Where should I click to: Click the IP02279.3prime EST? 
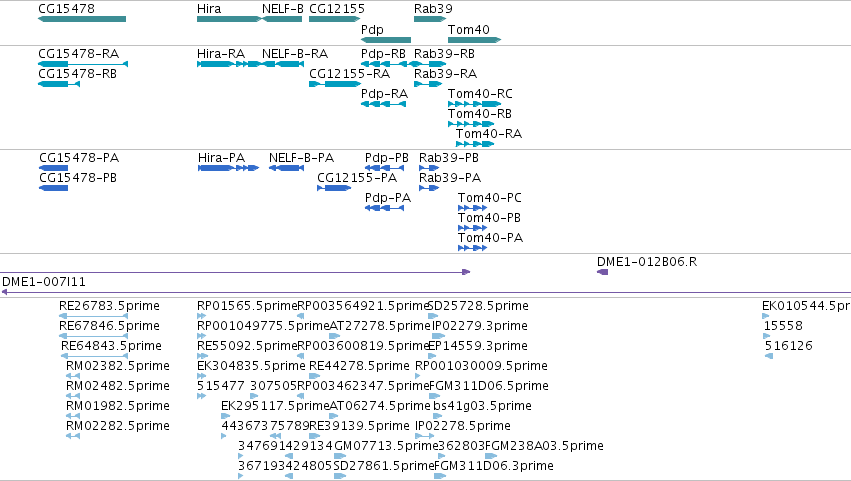(438, 336)
